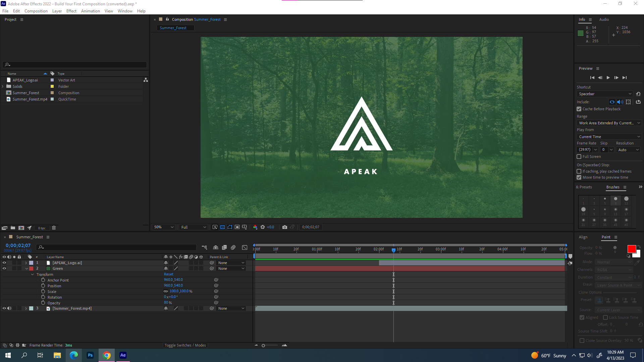Toggle Transparency Grid in composition viewer
644x362 pixels.
point(222,227)
